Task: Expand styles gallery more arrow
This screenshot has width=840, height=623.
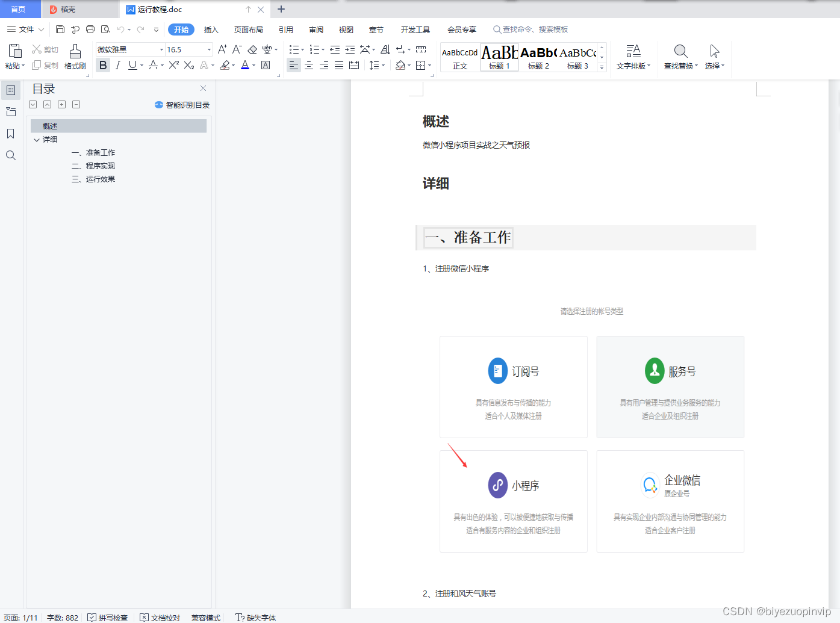Action: (x=602, y=67)
